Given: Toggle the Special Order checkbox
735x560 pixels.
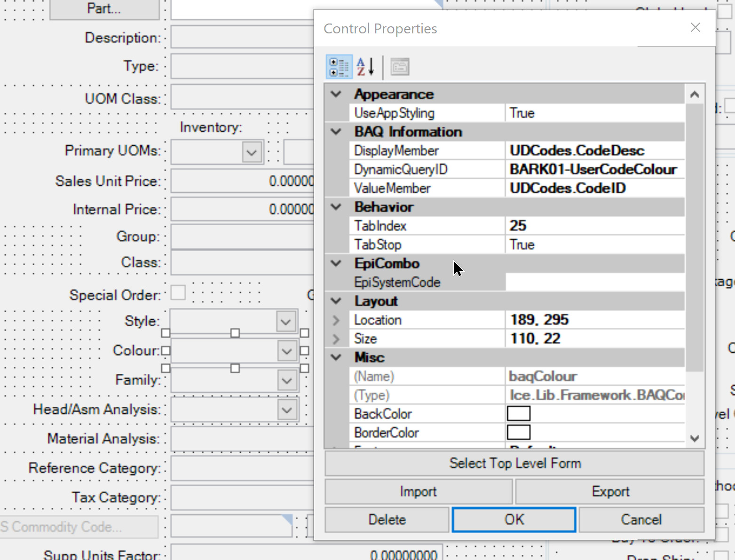Looking at the screenshot, I should click(x=178, y=292).
